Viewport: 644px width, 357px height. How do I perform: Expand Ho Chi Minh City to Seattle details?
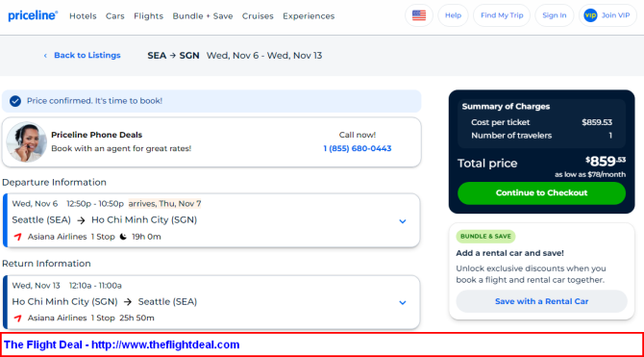[403, 303]
